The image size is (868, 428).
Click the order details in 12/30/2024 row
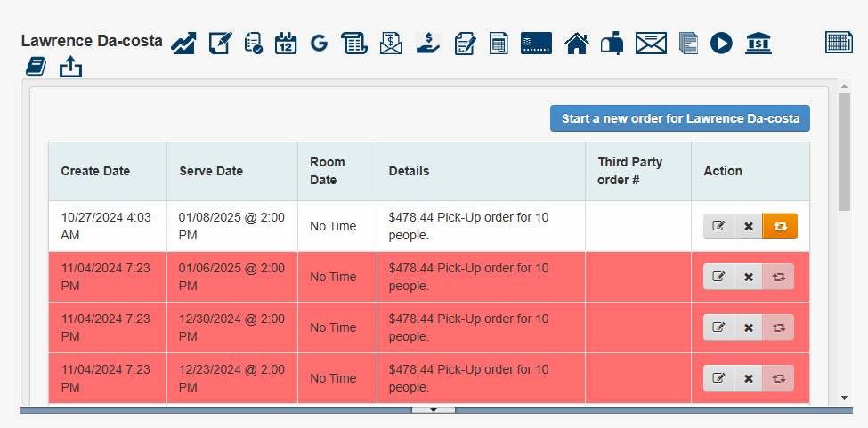coord(468,327)
